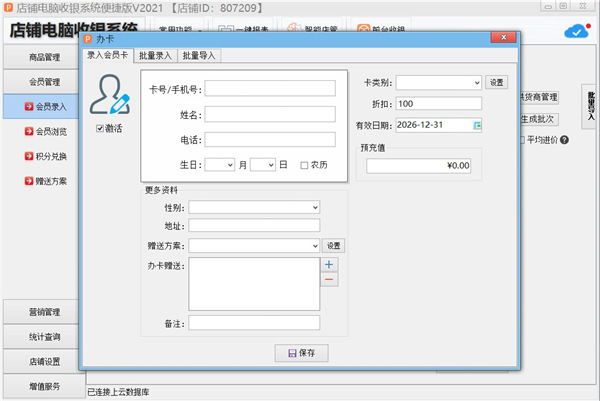
Task: Click the 供货商管理 button behind dialog
Action: point(539,97)
